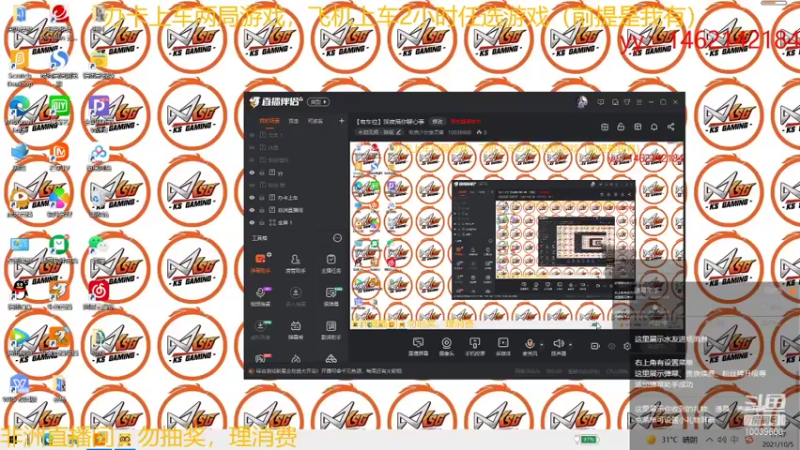Image resolution: width=800 pixels, height=450 pixels.
Task: Click the user avatar in the title bar
Action: (582, 102)
